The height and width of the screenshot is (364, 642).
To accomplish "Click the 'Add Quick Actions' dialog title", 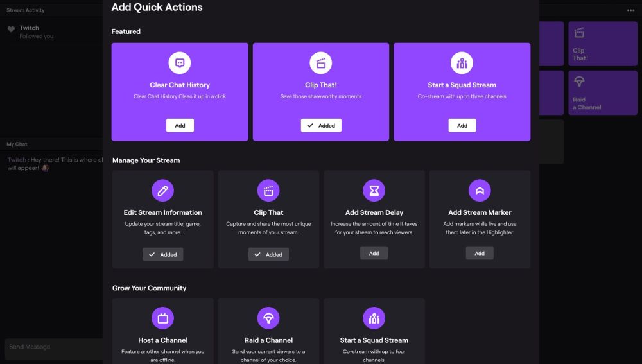I will (157, 7).
